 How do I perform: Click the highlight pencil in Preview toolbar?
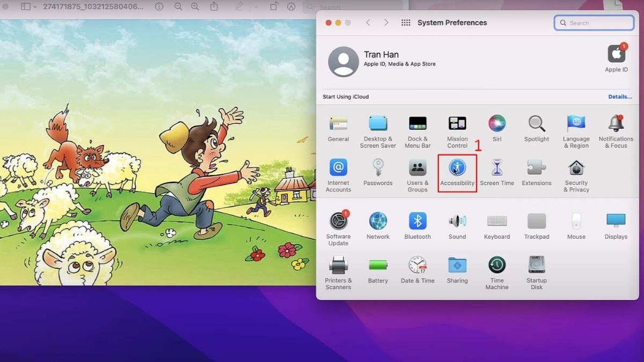(239, 7)
